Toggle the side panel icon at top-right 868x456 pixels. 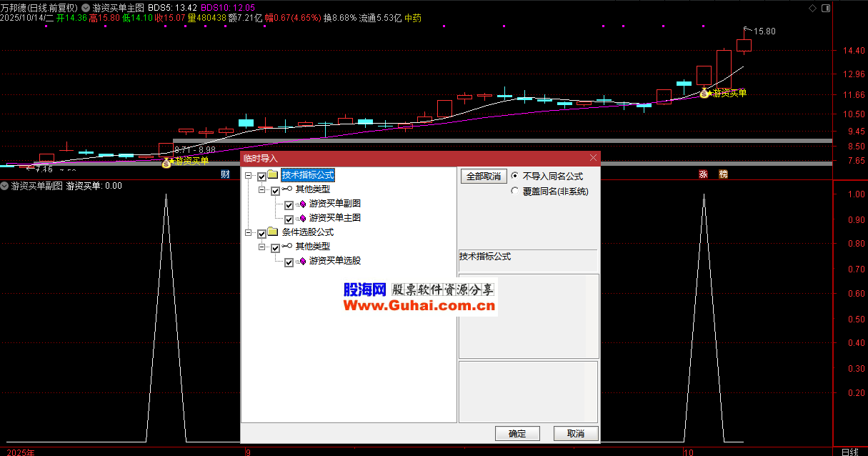[x=826, y=8]
